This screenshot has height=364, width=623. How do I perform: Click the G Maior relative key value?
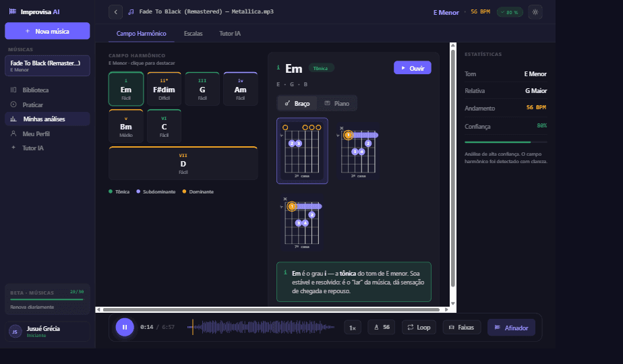click(x=535, y=91)
